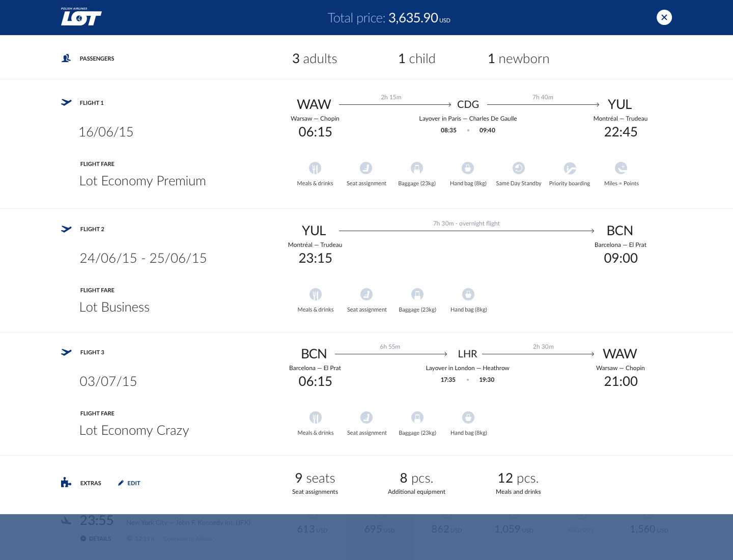Click the Edit extras link
Image resolution: width=733 pixels, height=560 pixels.
129,483
